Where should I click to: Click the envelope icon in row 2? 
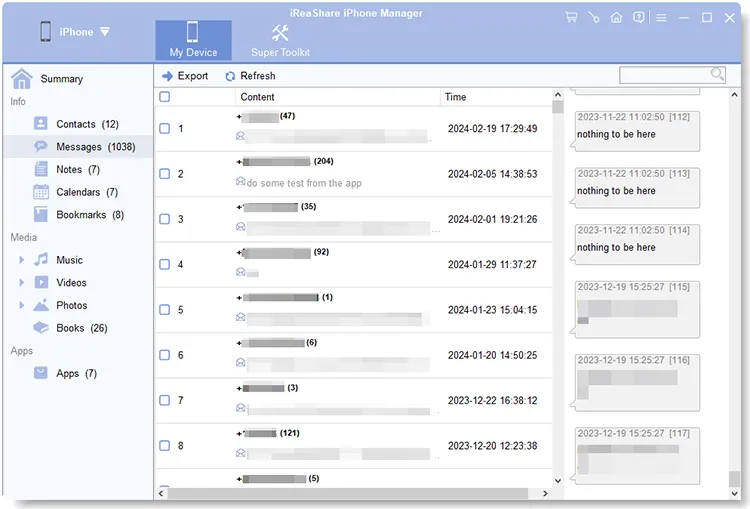(x=241, y=181)
